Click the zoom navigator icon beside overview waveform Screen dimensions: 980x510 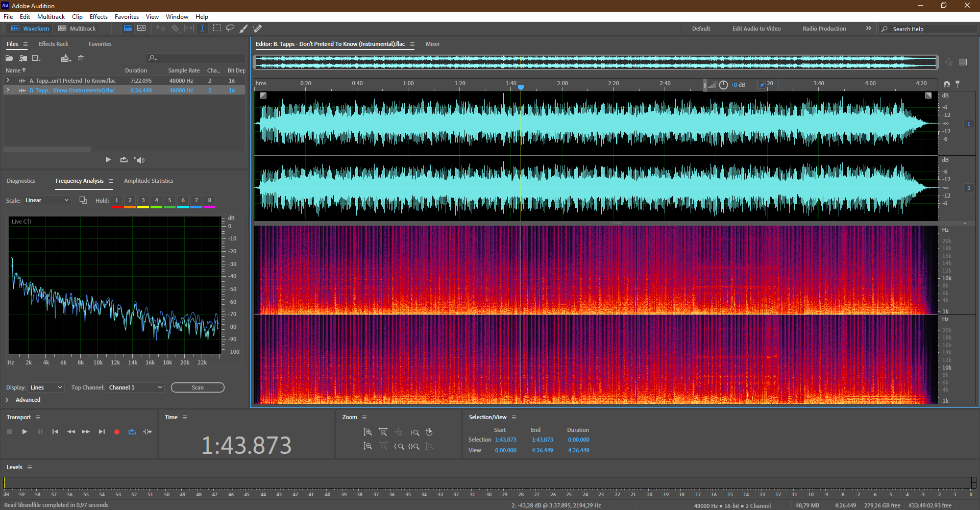point(948,62)
